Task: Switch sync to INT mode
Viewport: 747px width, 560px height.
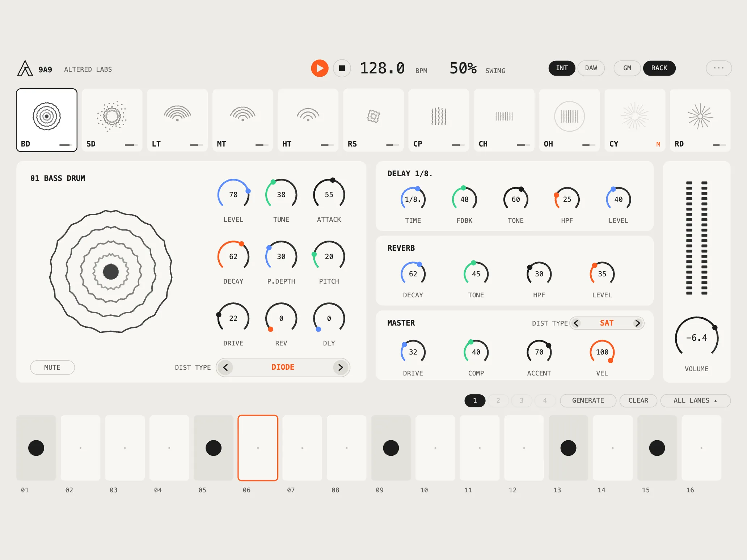Action: point(562,68)
